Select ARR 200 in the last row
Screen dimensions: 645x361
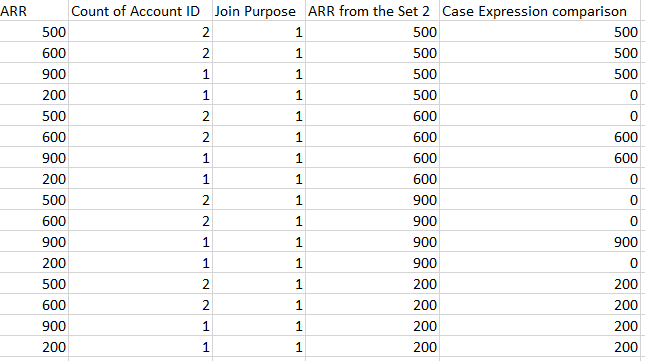tap(34, 347)
